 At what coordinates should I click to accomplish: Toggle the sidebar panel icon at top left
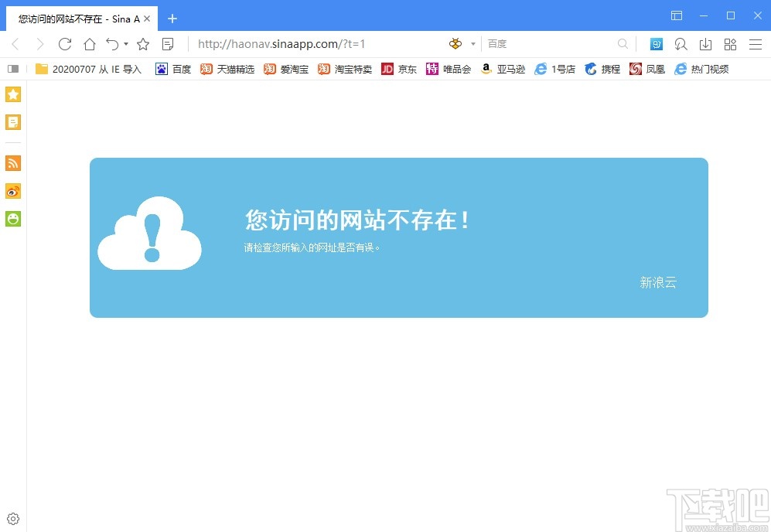click(12, 68)
